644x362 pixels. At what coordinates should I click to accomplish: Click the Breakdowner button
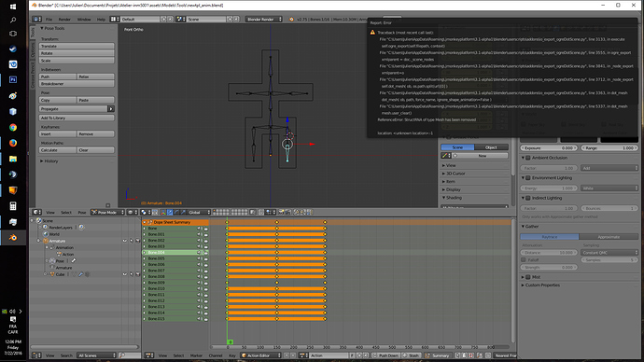[x=77, y=84]
